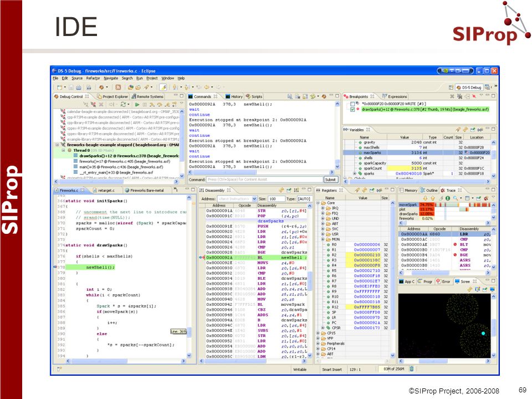This screenshot has height=399, width=532.
Task: Check the 0x80000F20 WRITE watchpoint checkbox
Action: [x=352, y=104]
